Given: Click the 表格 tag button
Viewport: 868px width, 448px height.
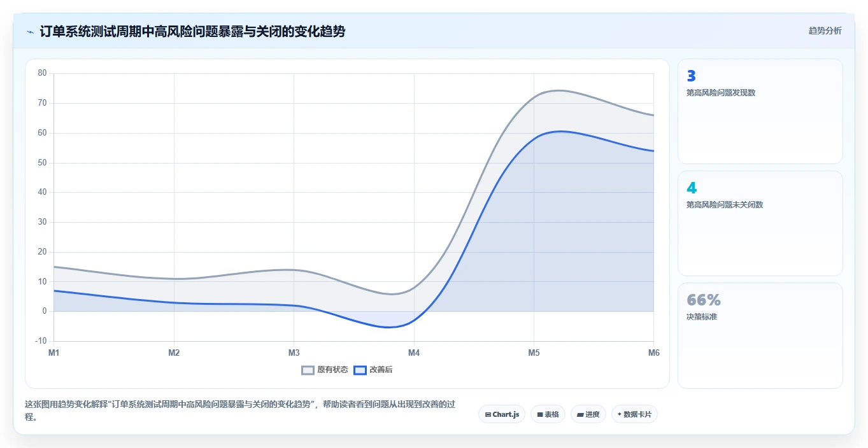Looking at the screenshot, I should (548, 414).
